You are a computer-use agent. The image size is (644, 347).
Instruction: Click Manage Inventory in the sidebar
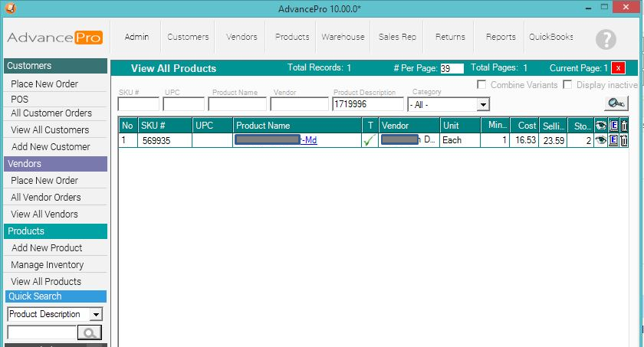tap(48, 265)
